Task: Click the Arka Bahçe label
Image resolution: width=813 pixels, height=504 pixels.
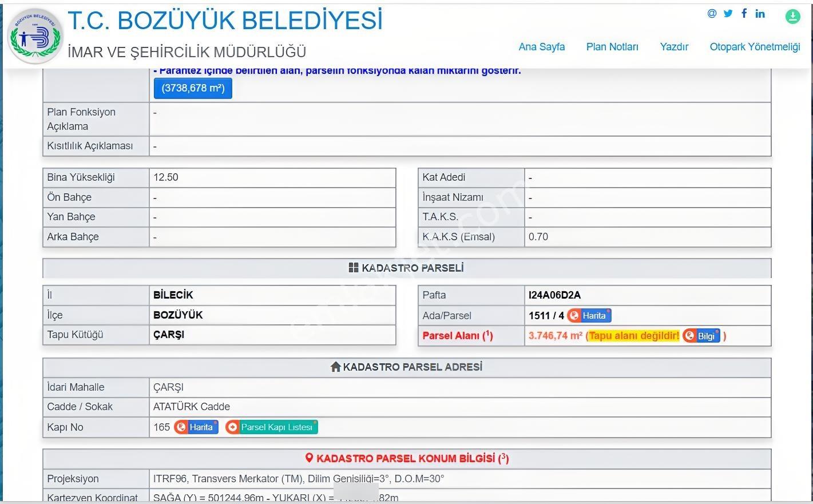Action: pos(73,237)
